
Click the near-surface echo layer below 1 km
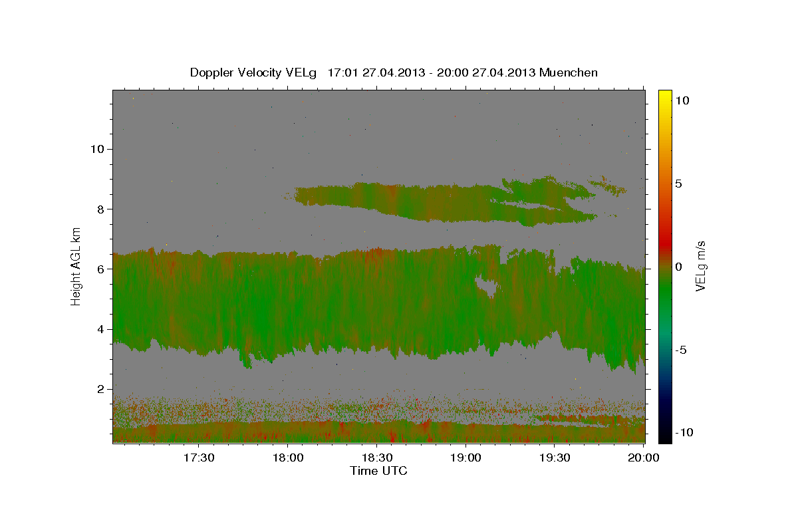pos(378,432)
